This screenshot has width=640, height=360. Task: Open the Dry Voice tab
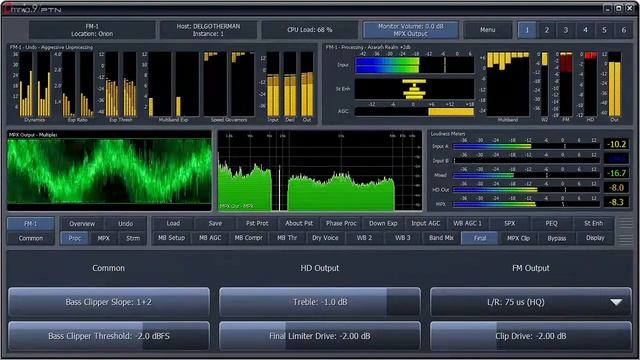(x=325, y=238)
